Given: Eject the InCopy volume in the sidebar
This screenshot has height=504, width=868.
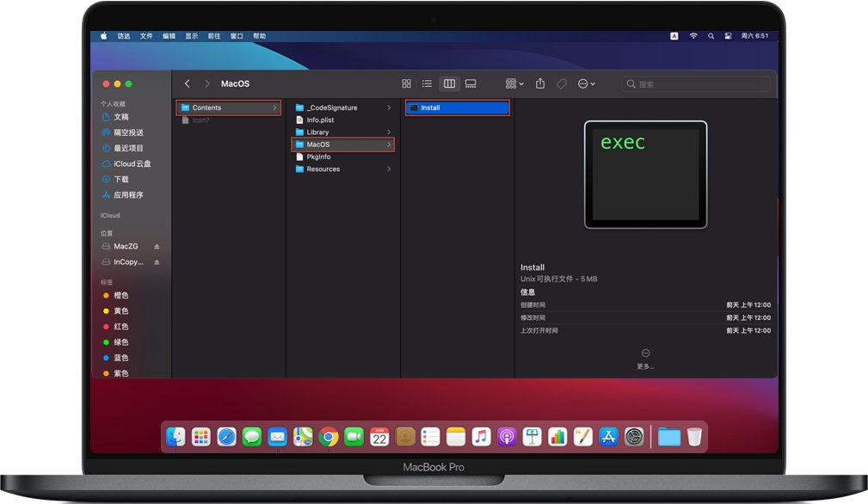Looking at the screenshot, I should coord(157,262).
